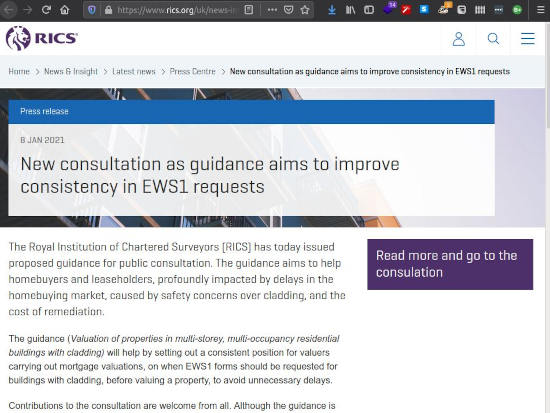Open the tracking protection shield icon
Viewport: 550px width, 413px height.
(x=92, y=10)
